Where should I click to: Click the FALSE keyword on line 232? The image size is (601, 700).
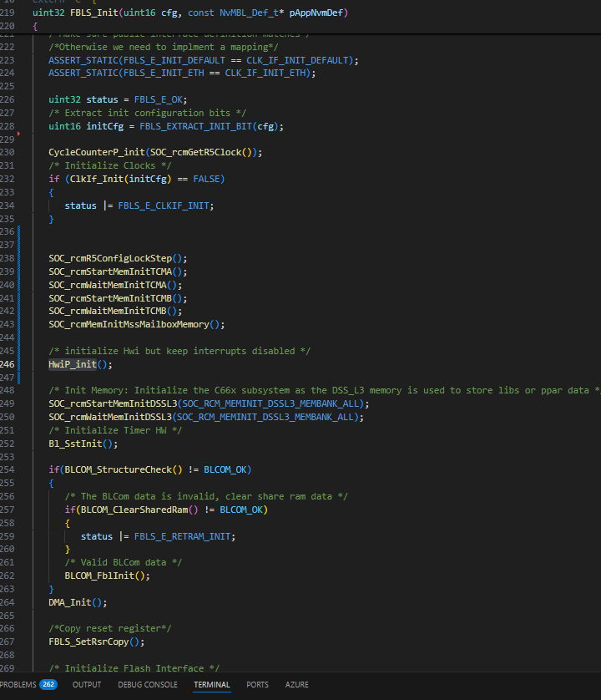click(x=206, y=179)
